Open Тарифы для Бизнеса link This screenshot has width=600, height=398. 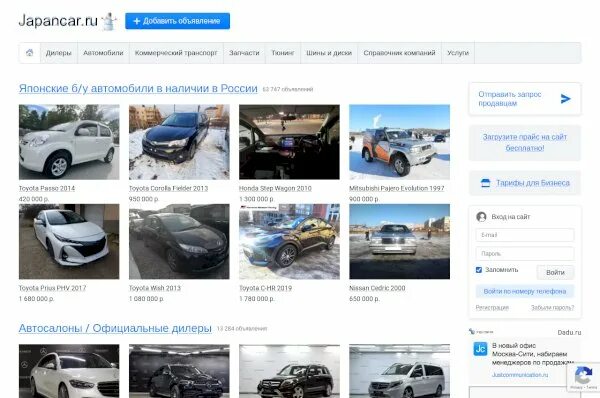click(x=533, y=183)
